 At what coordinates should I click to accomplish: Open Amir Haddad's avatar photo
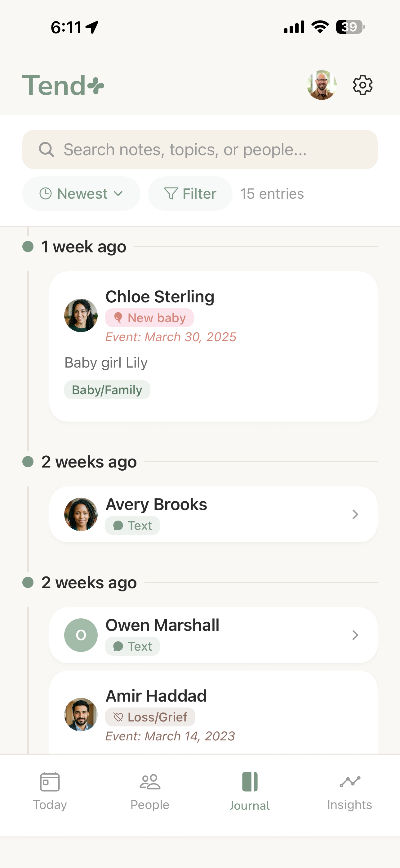coord(81,714)
